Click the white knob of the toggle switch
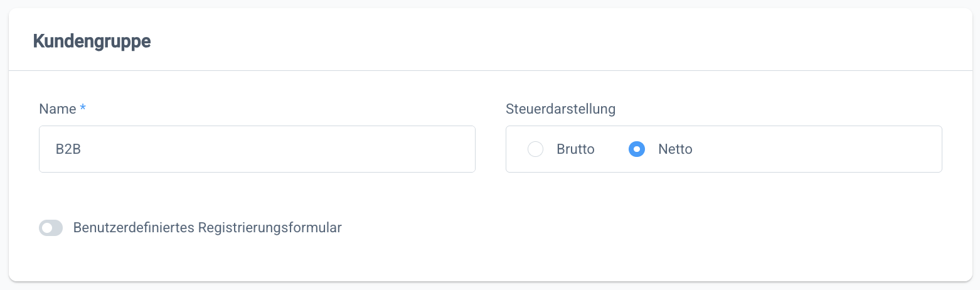This screenshot has height=290, width=980. coord(46,228)
